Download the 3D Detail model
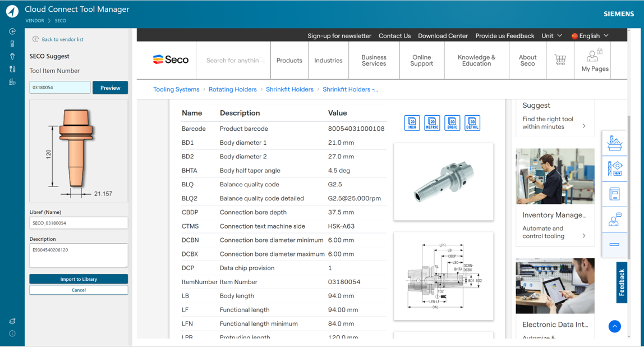The image size is (644, 347). tap(472, 123)
